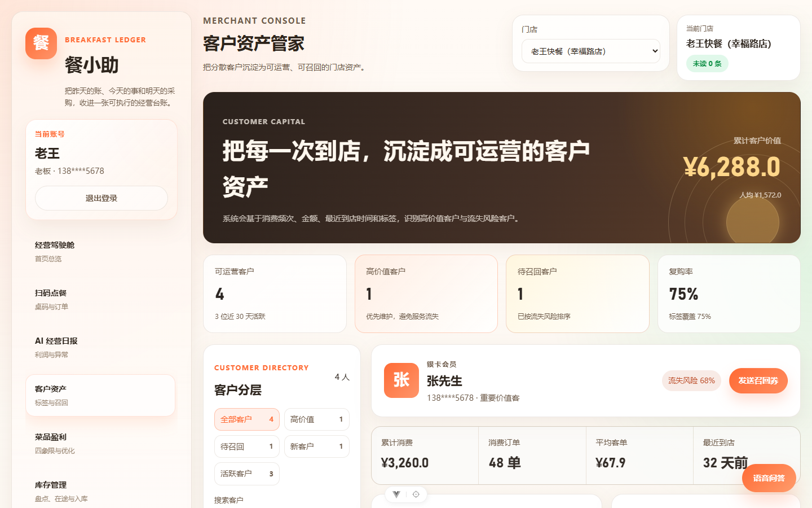
Task: Show 新客户 segment
Action: (x=317, y=446)
